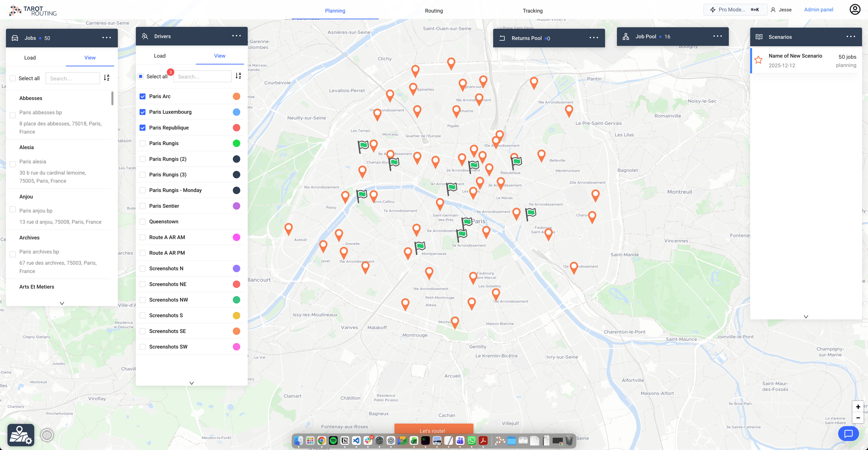Open the chat bubble in bottom-right corner
Image resolution: width=868 pixels, height=450 pixels.
(849, 434)
